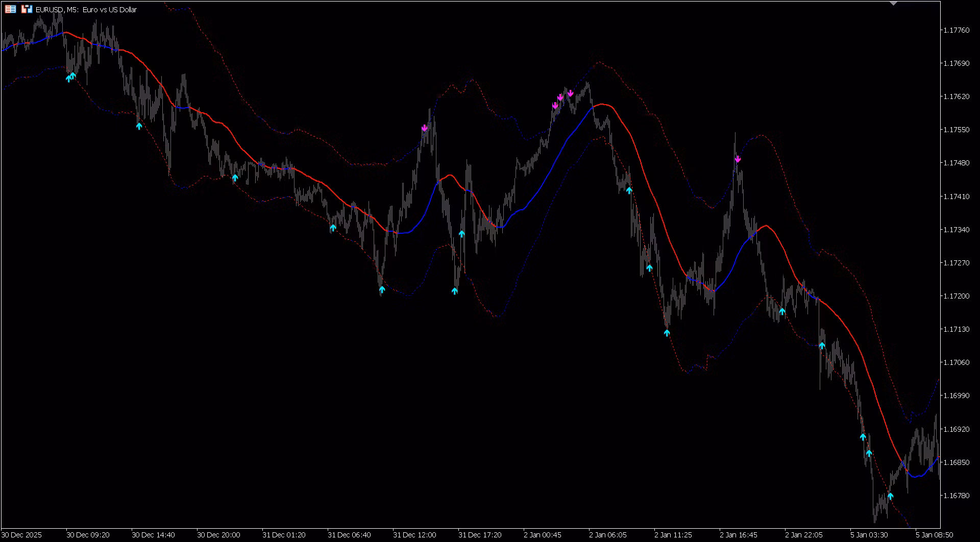The height and width of the screenshot is (542, 980).
Task: Select the 2 Jan 16:45 time label
Action: click(x=738, y=535)
